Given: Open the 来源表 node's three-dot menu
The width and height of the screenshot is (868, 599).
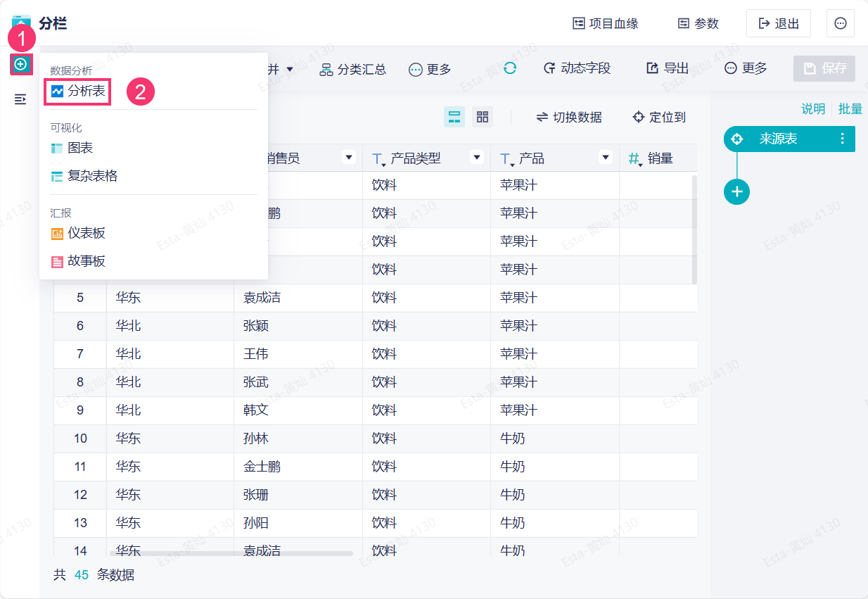Looking at the screenshot, I should [x=843, y=139].
